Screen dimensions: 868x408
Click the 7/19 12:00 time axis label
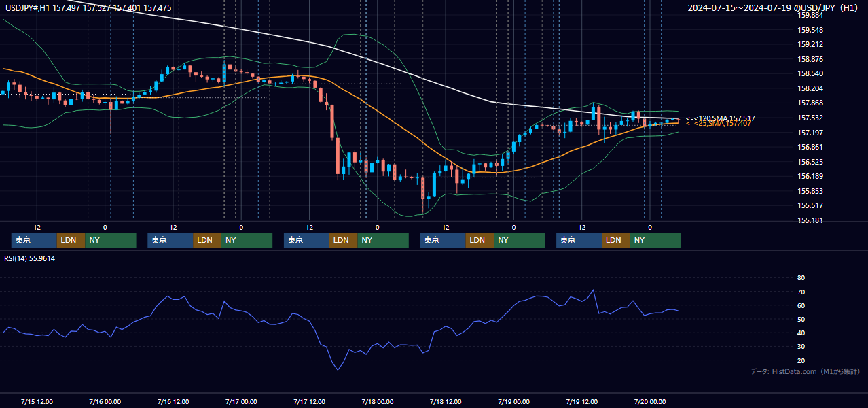(582, 401)
